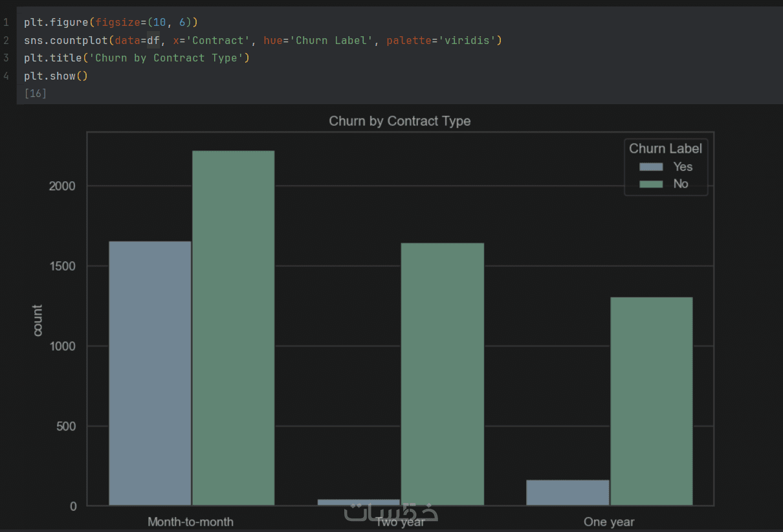Click the Two year No churn bar
Image resolution: width=783 pixels, height=532 pixels.
coord(442,373)
